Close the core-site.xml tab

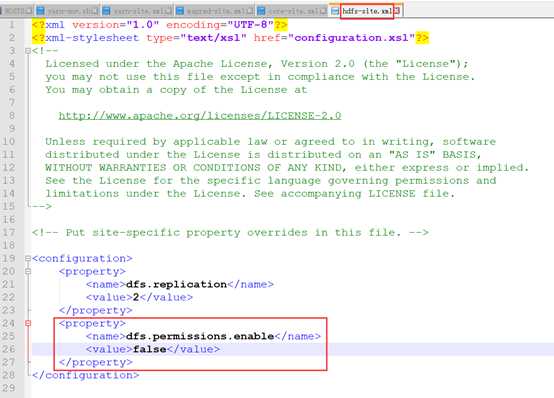tap(324, 11)
